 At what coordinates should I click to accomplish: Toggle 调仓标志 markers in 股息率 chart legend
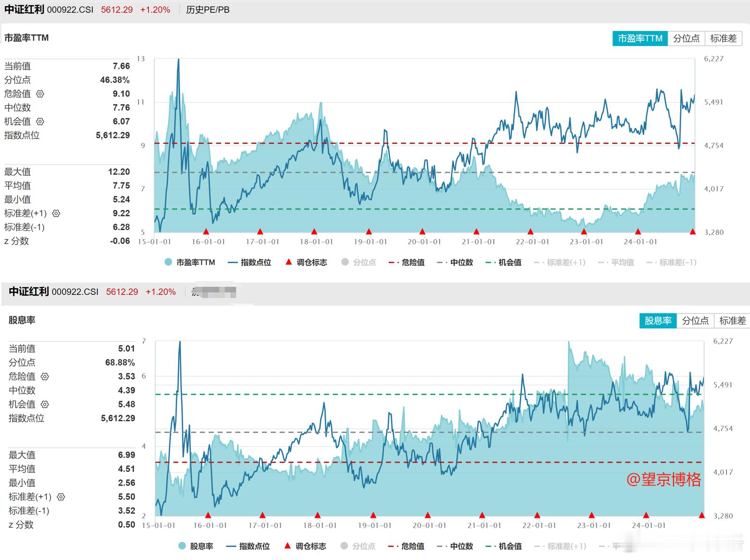(x=306, y=546)
